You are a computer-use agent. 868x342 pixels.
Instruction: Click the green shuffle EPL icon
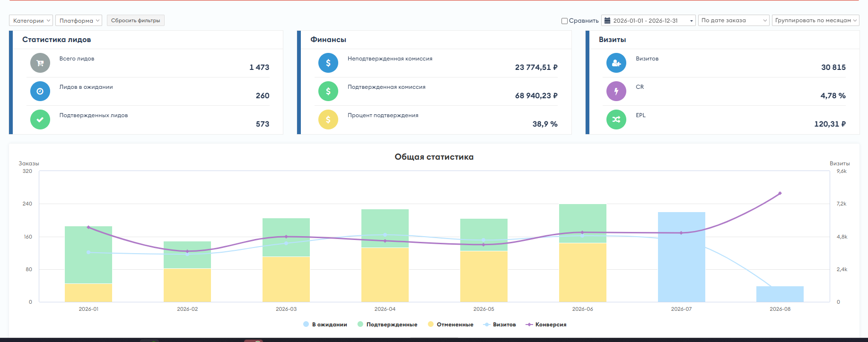coord(616,120)
